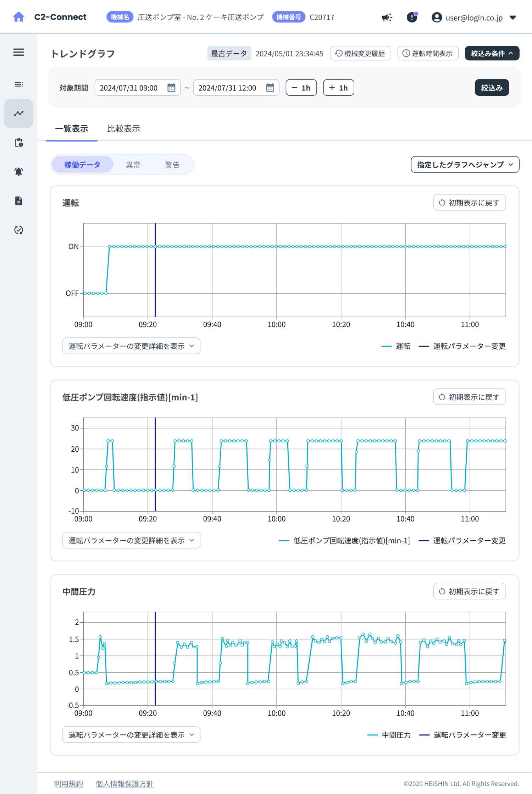This screenshot has height=794, width=532.
Task: Select the 異常 toggle pill
Action: tap(133, 165)
